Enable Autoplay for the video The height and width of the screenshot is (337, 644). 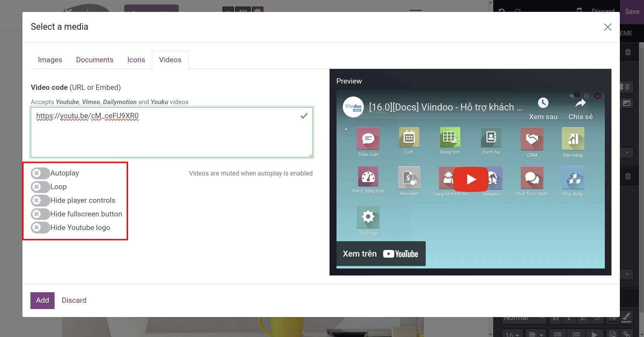(40, 173)
